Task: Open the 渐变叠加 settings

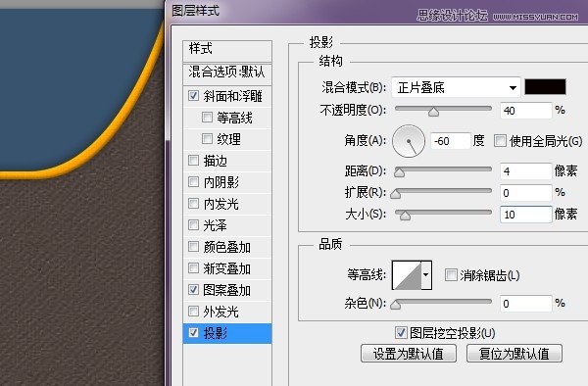Action: (227, 268)
